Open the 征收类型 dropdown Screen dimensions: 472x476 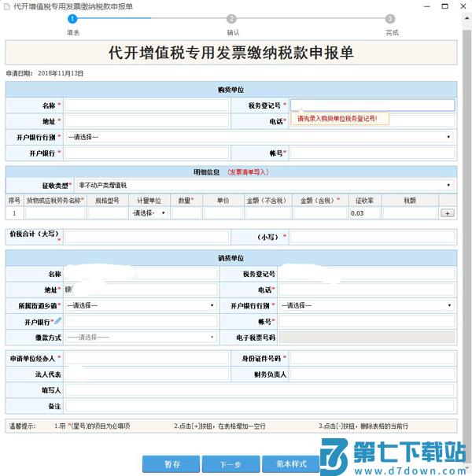[x=264, y=185]
